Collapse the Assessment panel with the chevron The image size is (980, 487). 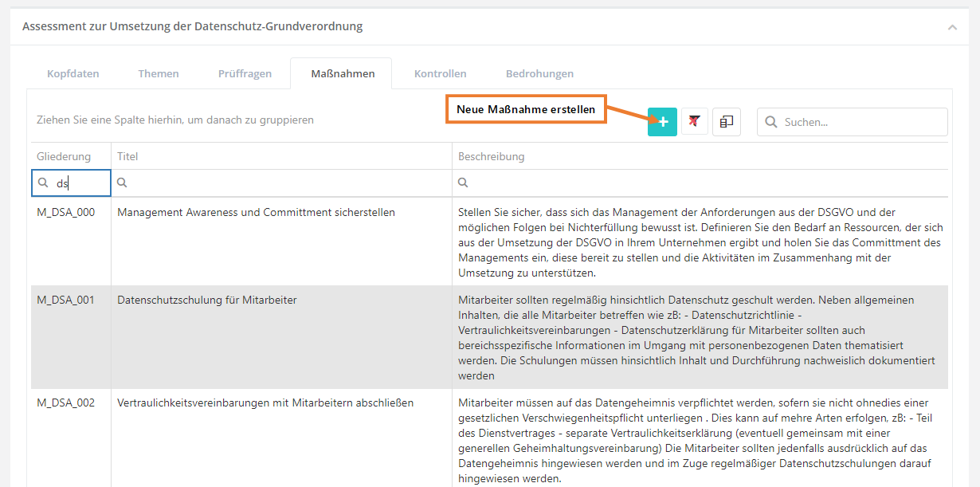pyautogui.click(x=952, y=27)
